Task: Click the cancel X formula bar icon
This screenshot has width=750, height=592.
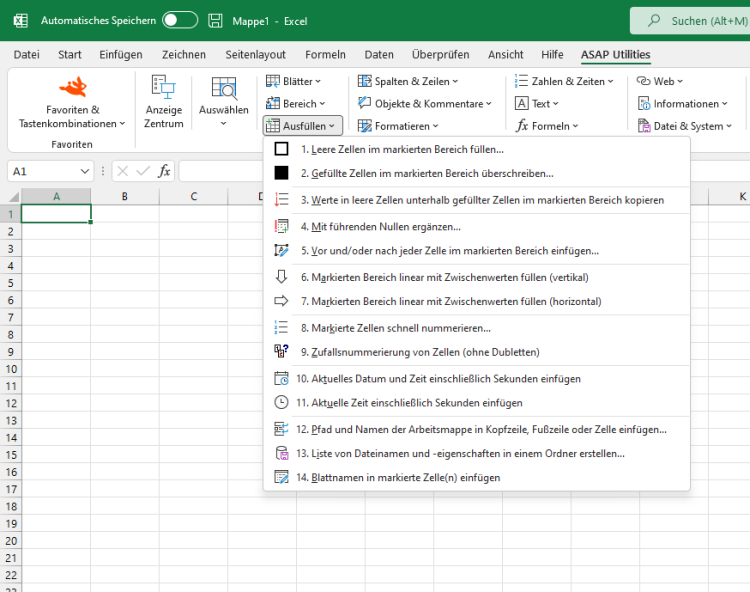Action: [x=122, y=171]
